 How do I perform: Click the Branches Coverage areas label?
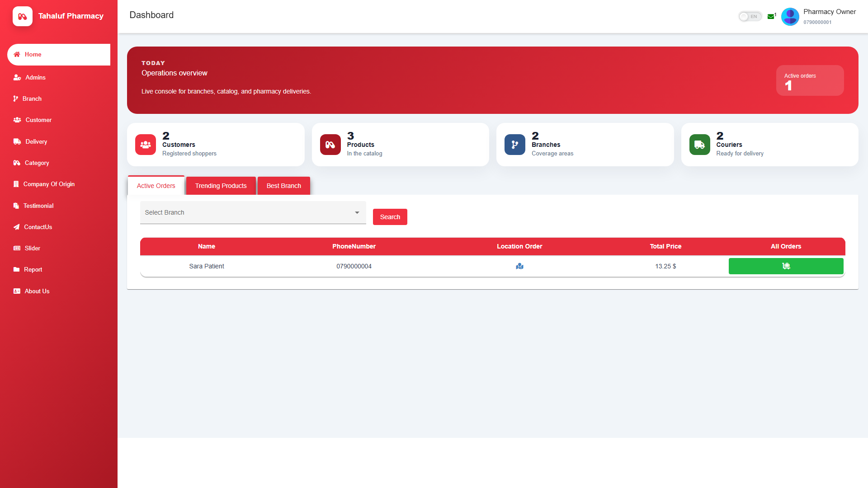coord(552,149)
